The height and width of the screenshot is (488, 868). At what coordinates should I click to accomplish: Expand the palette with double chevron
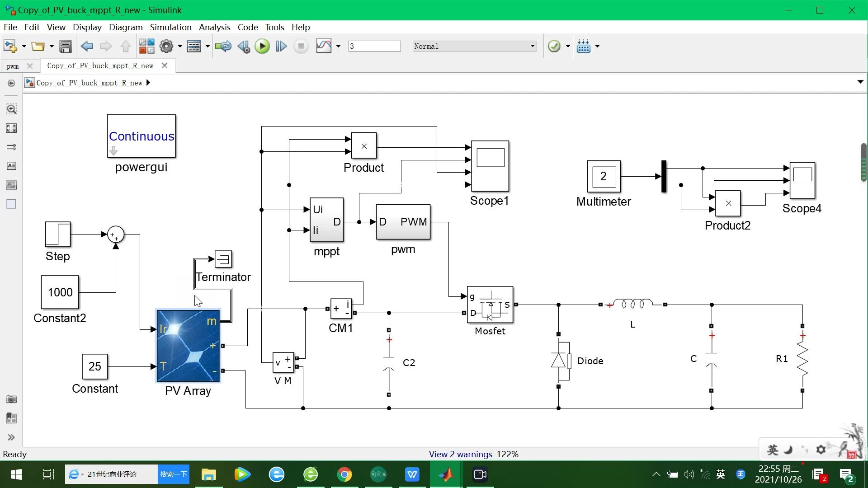(11, 437)
